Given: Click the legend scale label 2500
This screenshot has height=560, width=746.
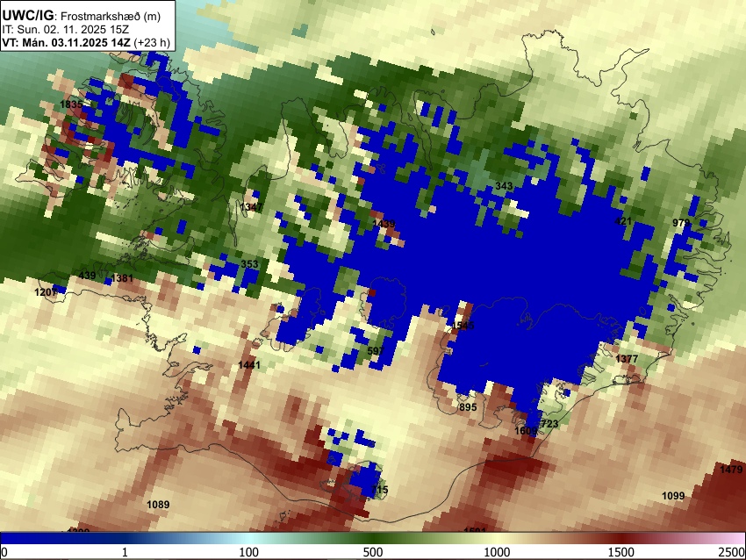Looking at the screenshot, I should point(732,552).
